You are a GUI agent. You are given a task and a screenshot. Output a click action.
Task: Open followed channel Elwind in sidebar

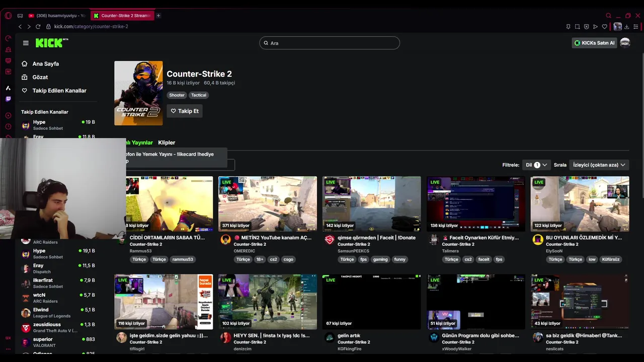[58, 313]
